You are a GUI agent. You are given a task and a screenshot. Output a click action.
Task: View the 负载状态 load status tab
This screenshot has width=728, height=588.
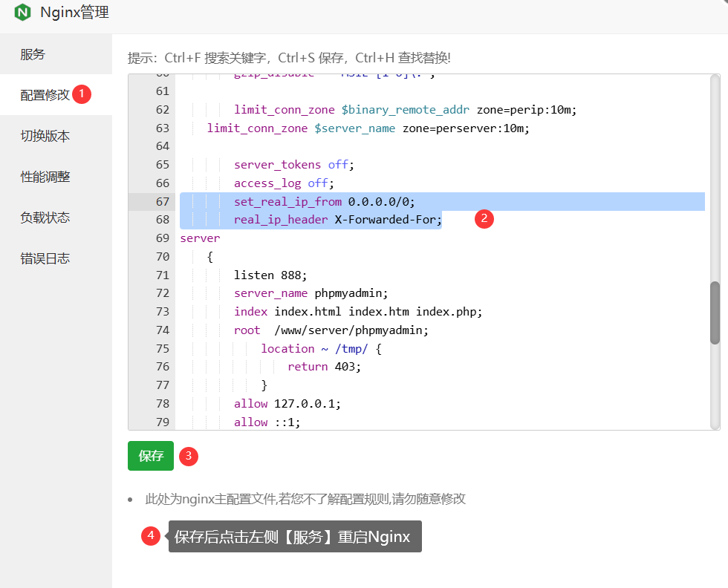click(x=56, y=218)
